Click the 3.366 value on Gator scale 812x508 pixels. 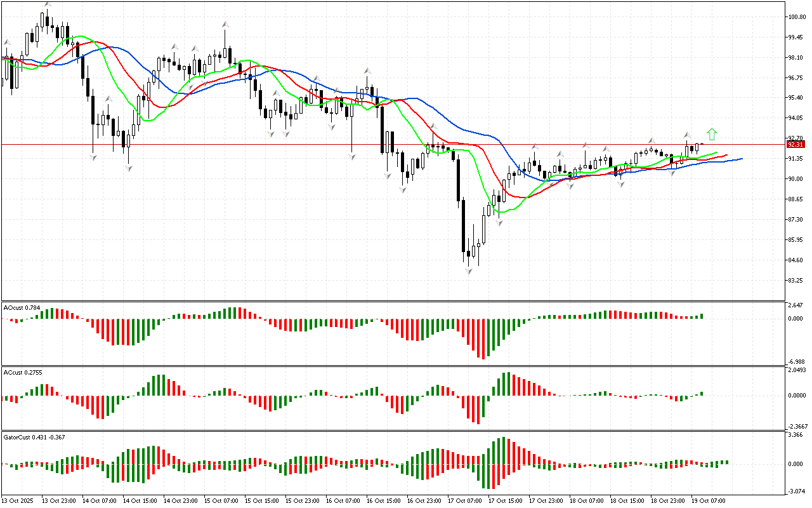click(795, 436)
